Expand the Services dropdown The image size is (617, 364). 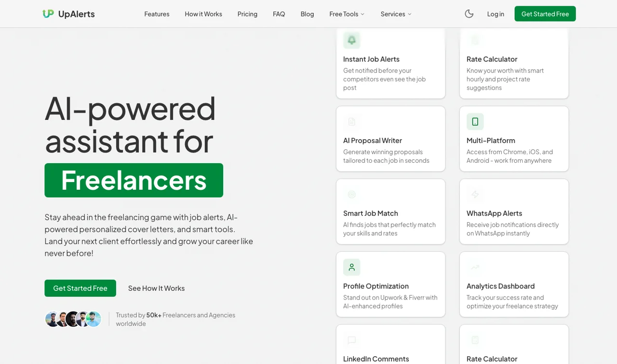[396, 14]
